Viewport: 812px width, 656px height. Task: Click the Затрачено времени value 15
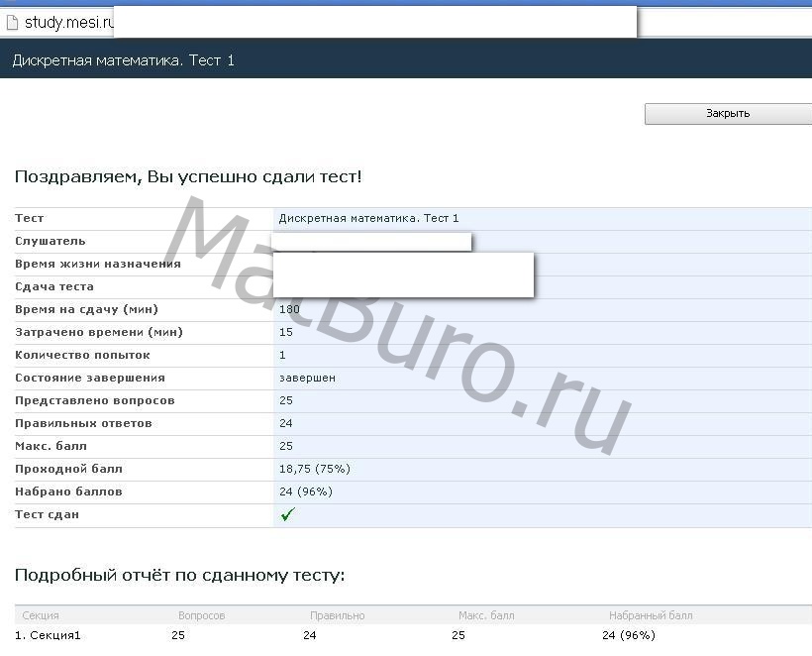(285, 332)
